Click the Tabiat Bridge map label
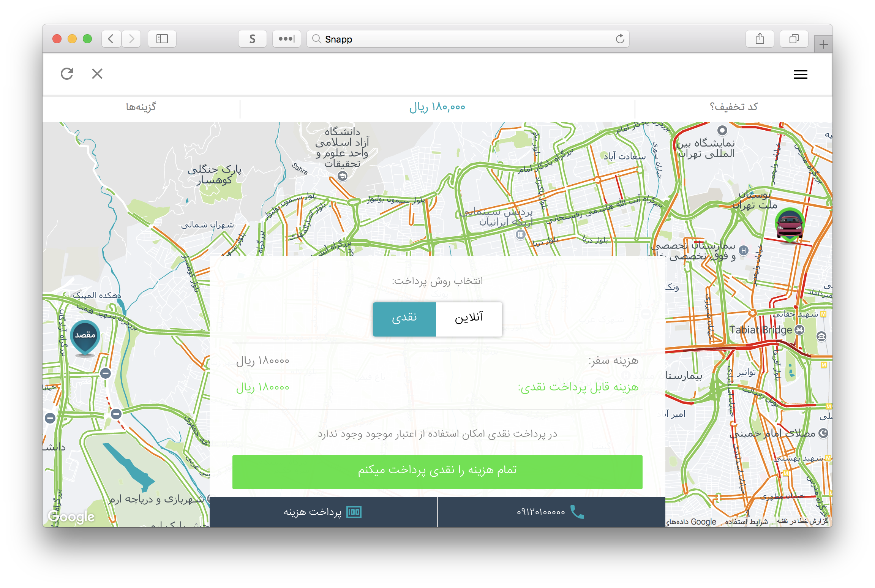The height and width of the screenshot is (588, 875). [761, 330]
